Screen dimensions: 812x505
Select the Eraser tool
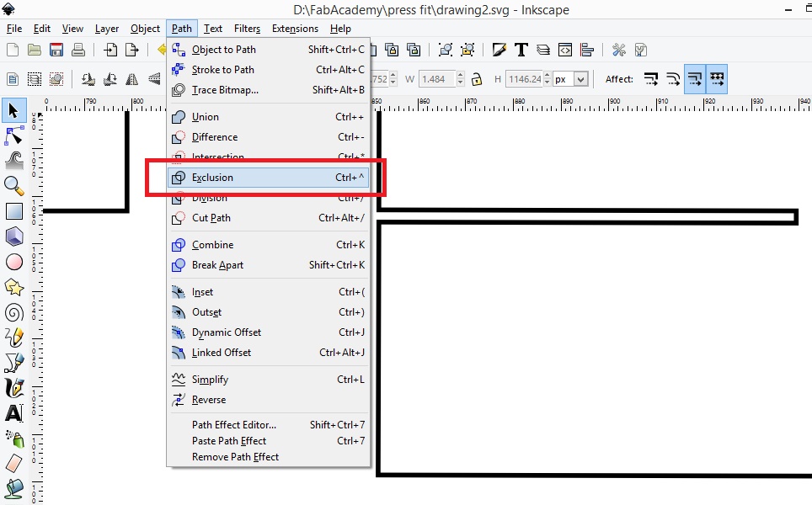pos(14,463)
